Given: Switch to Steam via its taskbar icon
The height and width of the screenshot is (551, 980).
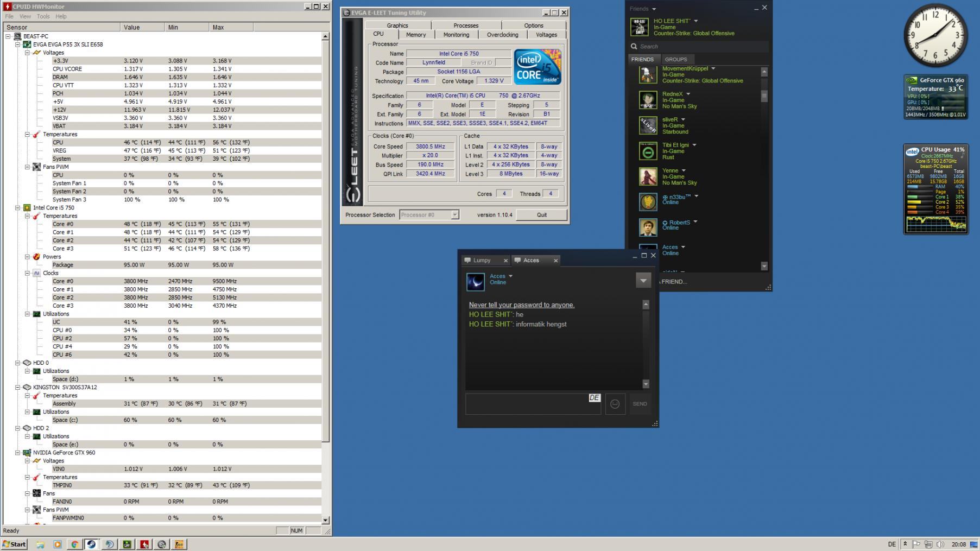Looking at the screenshot, I should point(92,544).
